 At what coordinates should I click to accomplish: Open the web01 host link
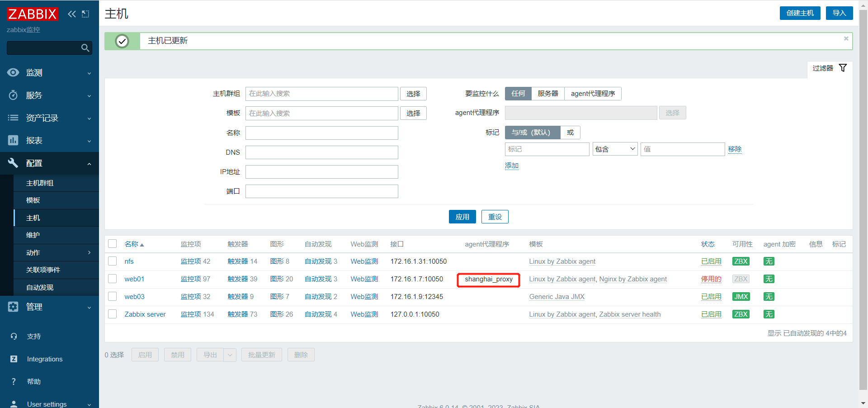point(134,279)
